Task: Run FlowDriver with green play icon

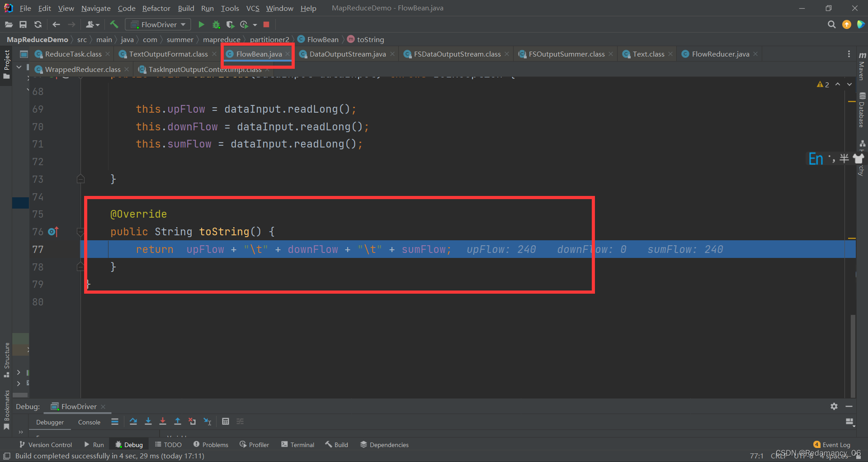Action: [202, 24]
